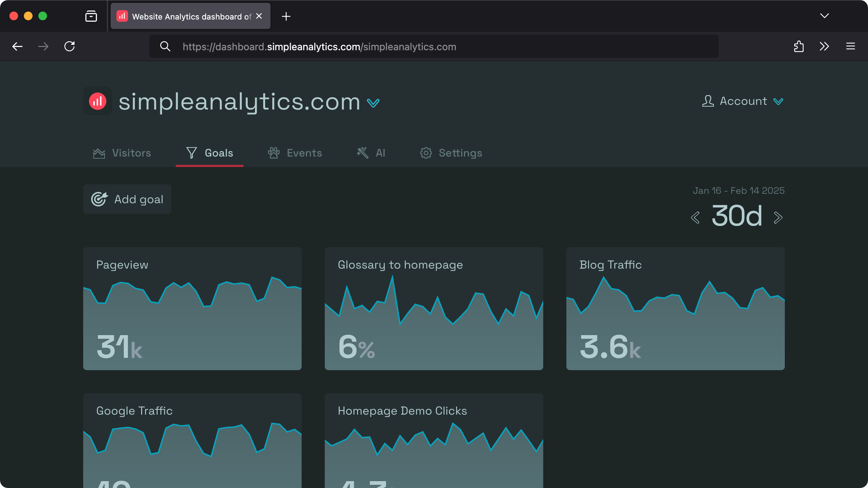The image size is (868, 488).
Task: Click the search icon in address bar
Action: pyautogui.click(x=165, y=46)
